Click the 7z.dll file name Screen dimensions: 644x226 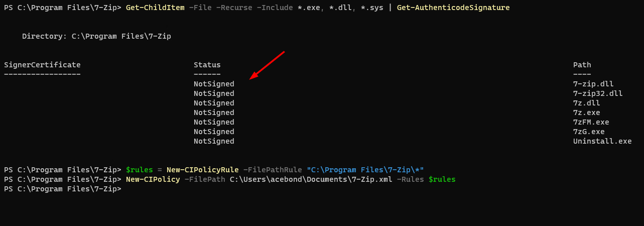tap(587, 103)
